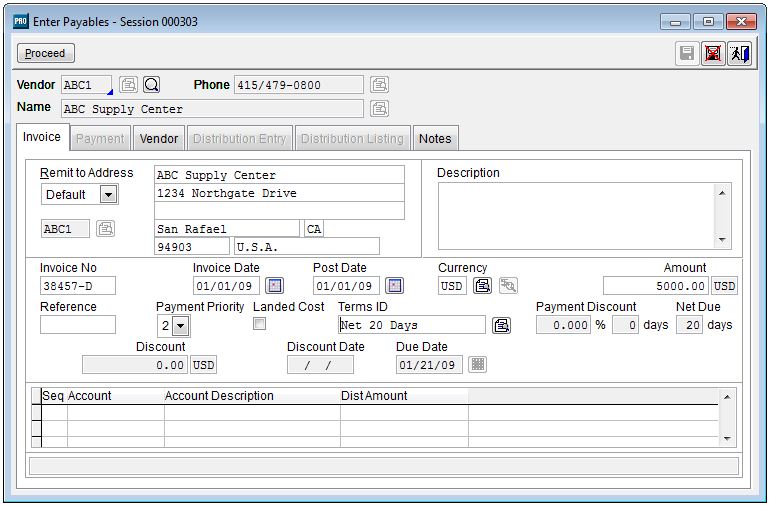Image resolution: width=770 pixels, height=506 pixels.
Task: Maximize the Enter Payables window
Action: pyautogui.click(x=708, y=22)
